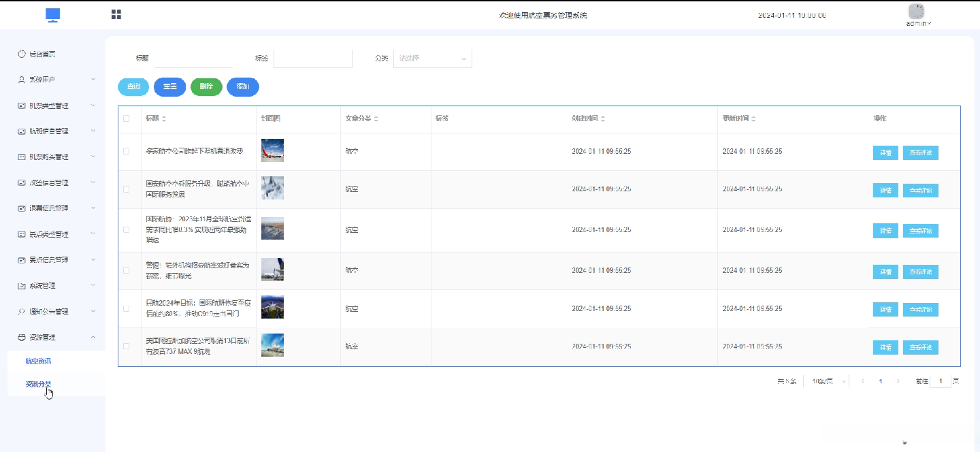The height and width of the screenshot is (452, 980).
Task: Click the 通知公告管理 sidebar icon
Action: pyautogui.click(x=22, y=311)
